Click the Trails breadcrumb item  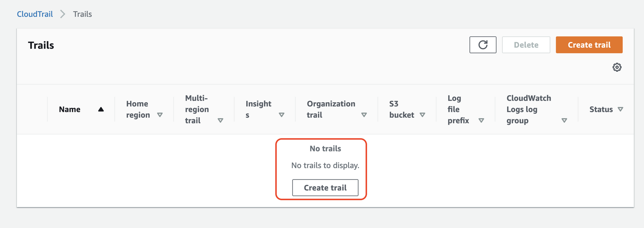tap(82, 14)
